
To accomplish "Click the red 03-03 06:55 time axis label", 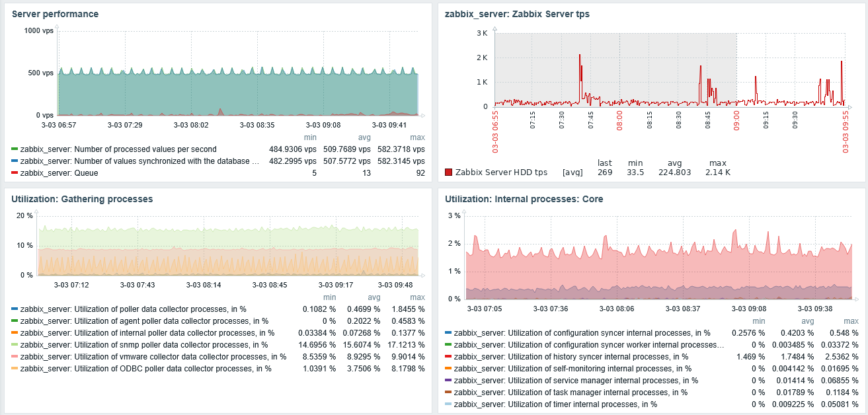I will [496, 132].
